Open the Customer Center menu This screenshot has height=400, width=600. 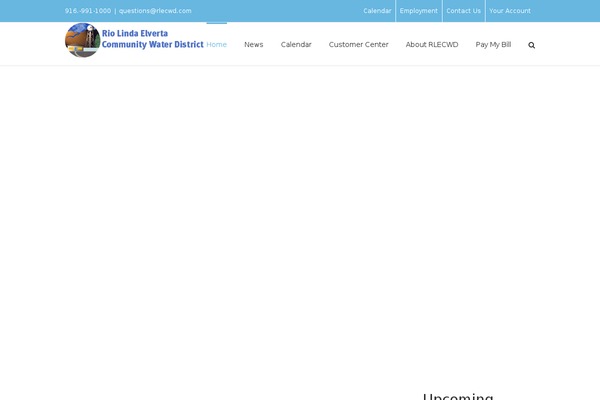[x=359, y=44]
